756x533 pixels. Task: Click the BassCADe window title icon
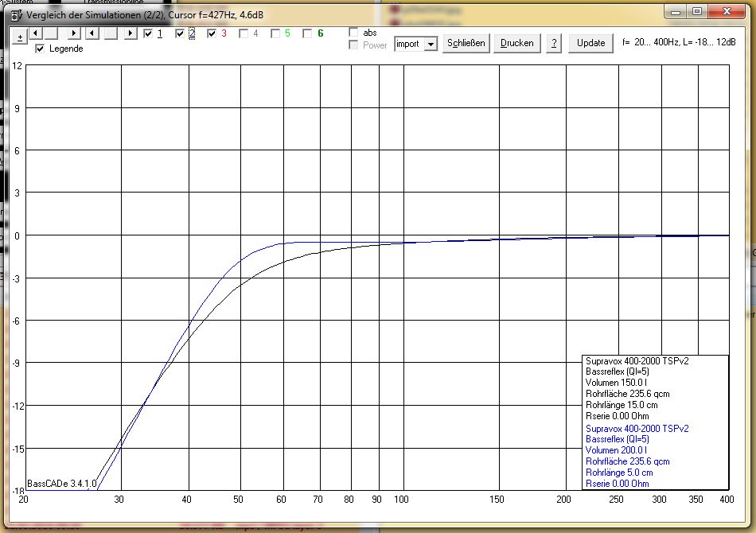coord(17,15)
